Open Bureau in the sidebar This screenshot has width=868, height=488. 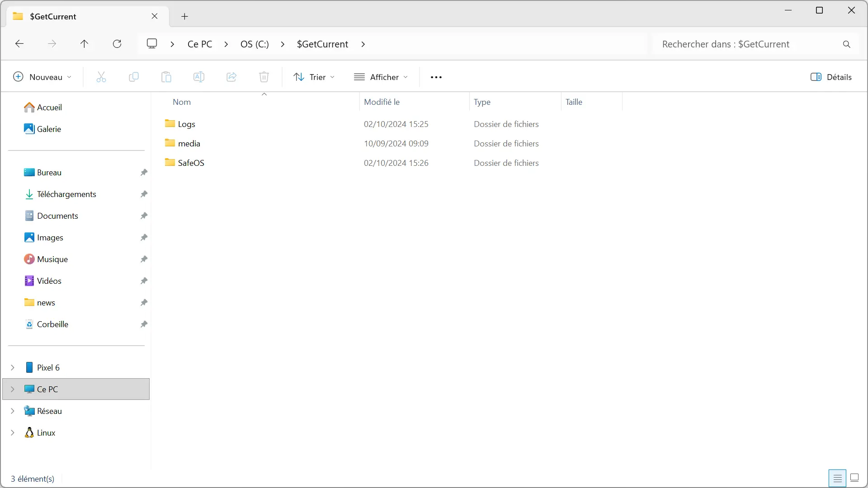tap(49, 173)
